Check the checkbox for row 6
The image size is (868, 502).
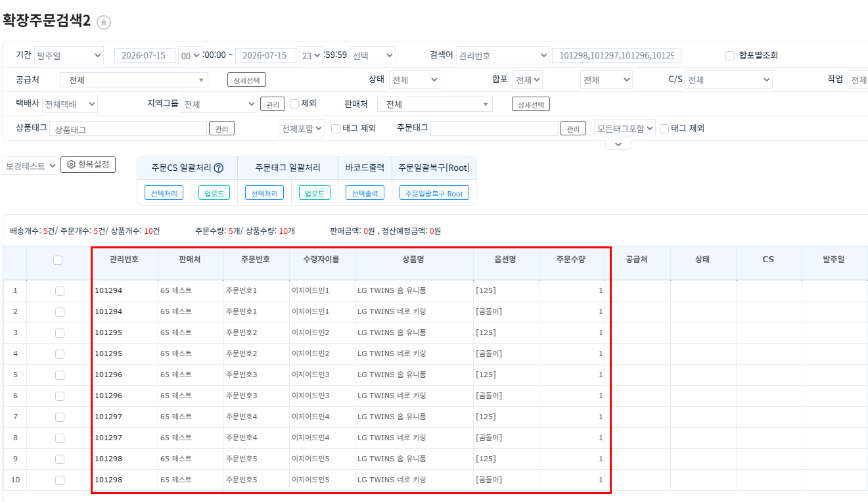coord(60,396)
